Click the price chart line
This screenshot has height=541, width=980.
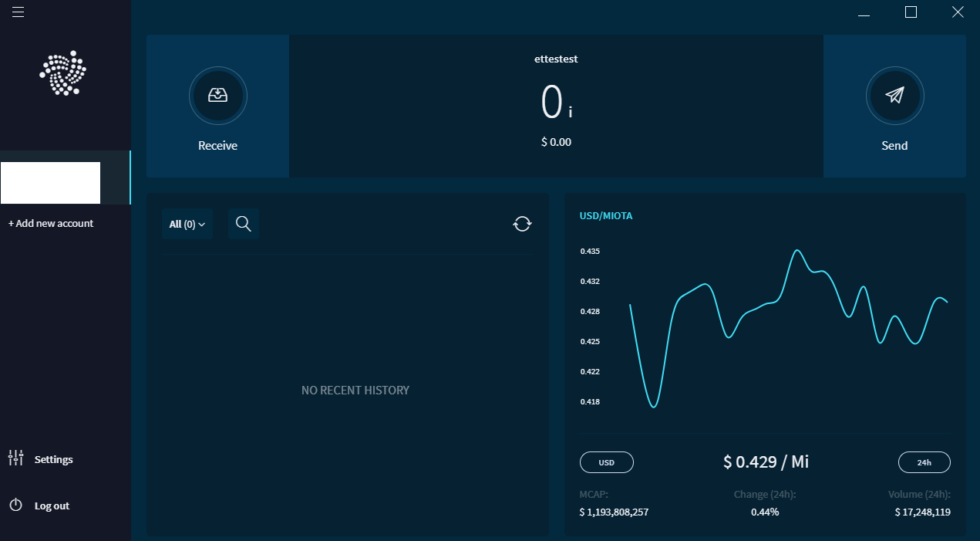(789, 328)
